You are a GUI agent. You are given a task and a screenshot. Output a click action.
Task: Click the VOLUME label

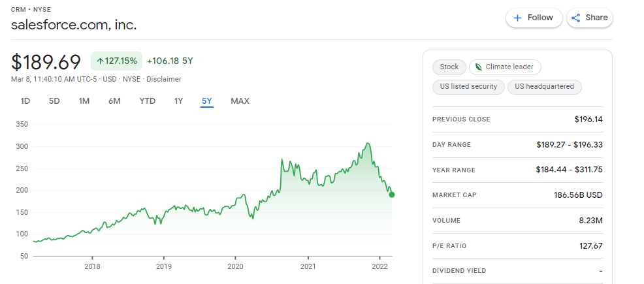click(447, 221)
